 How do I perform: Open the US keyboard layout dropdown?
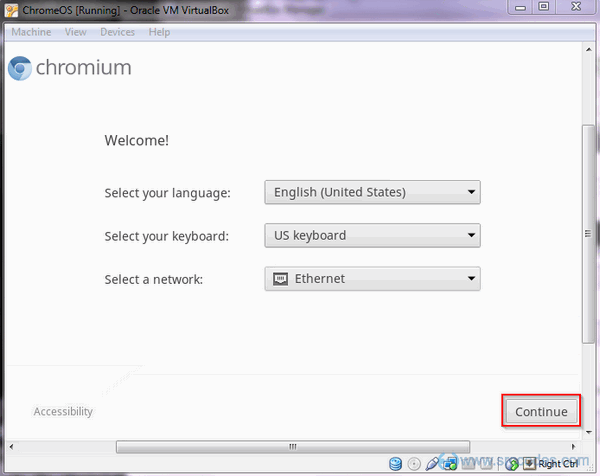point(372,236)
